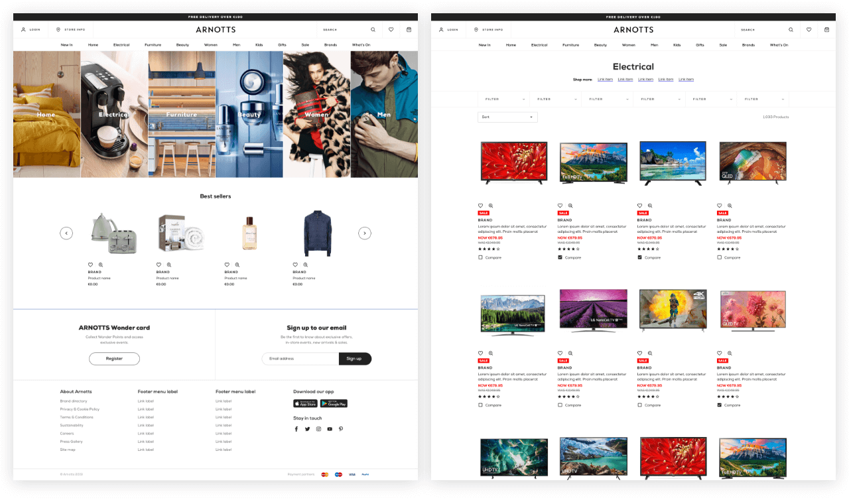Uncheck Compare on the second sale TV
The image size is (849, 504).
click(560, 257)
